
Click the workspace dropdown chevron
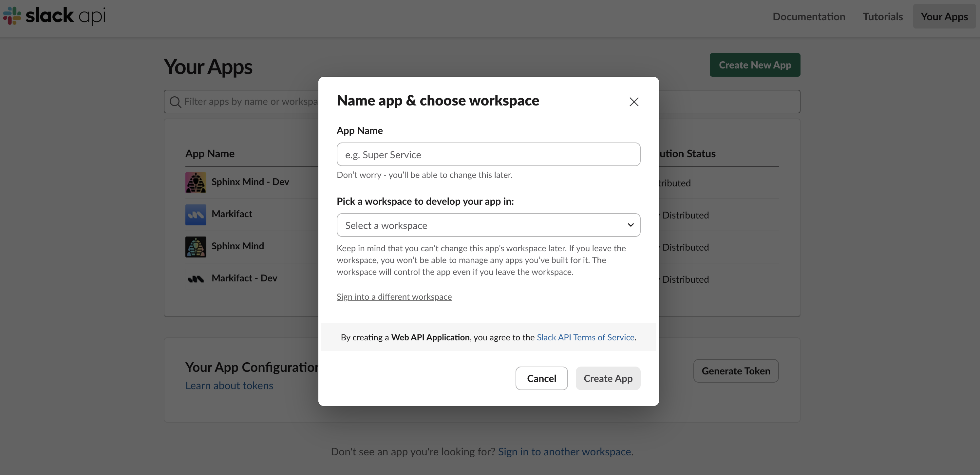(x=631, y=225)
